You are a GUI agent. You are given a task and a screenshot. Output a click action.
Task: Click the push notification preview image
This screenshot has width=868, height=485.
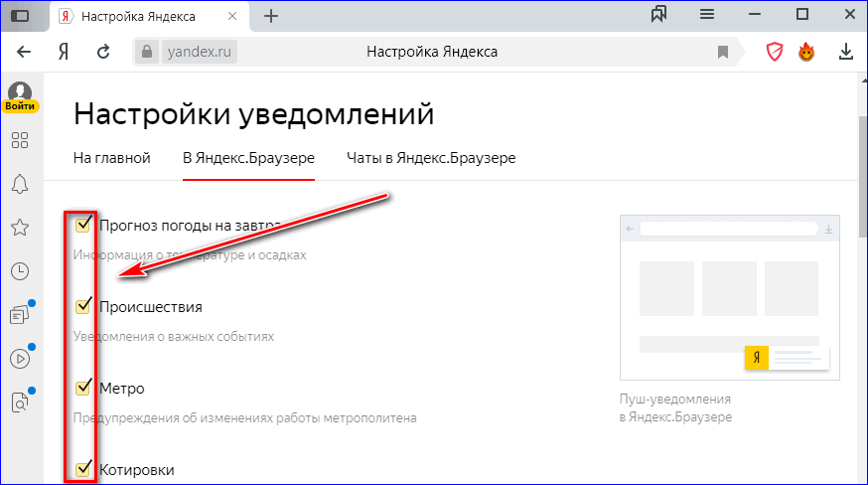pos(730,297)
